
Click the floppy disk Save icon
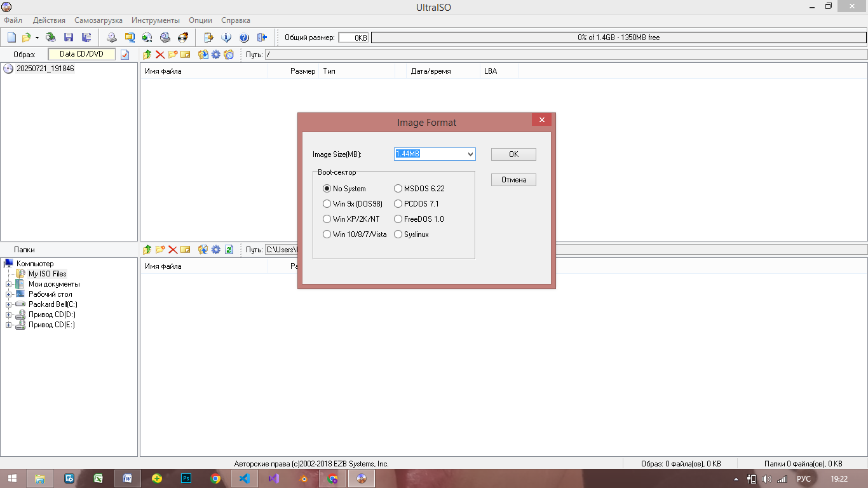coord(68,37)
